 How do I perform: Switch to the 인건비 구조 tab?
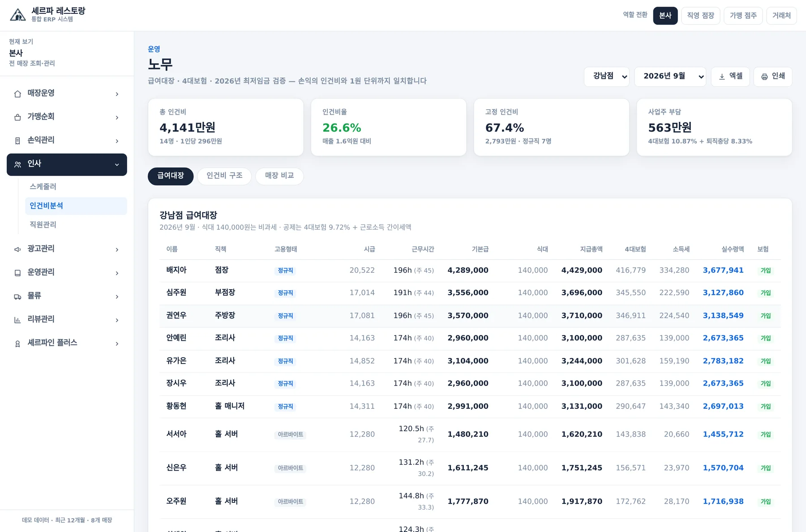(224, 176)
